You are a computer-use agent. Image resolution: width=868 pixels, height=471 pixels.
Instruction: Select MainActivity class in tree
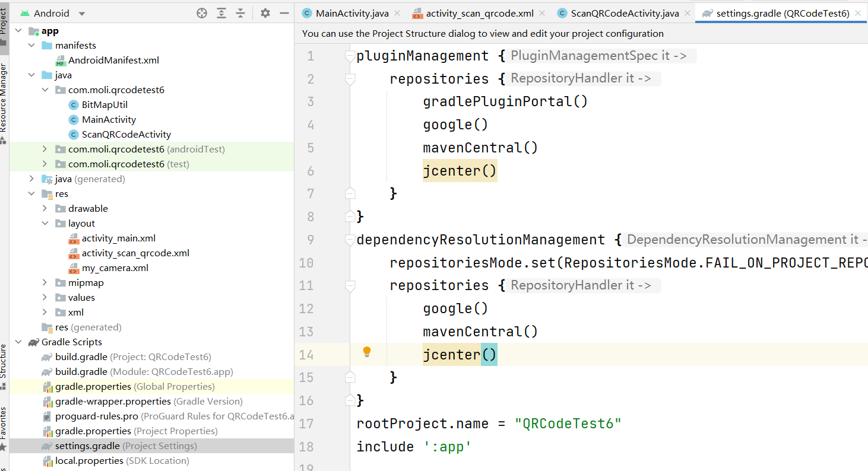[x=102, y=120]
